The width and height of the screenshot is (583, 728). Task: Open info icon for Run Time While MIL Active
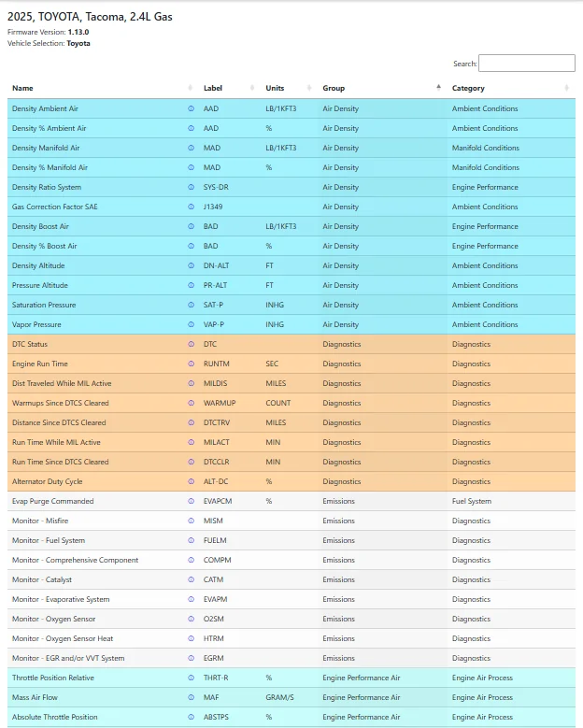(x=191, y=442)
